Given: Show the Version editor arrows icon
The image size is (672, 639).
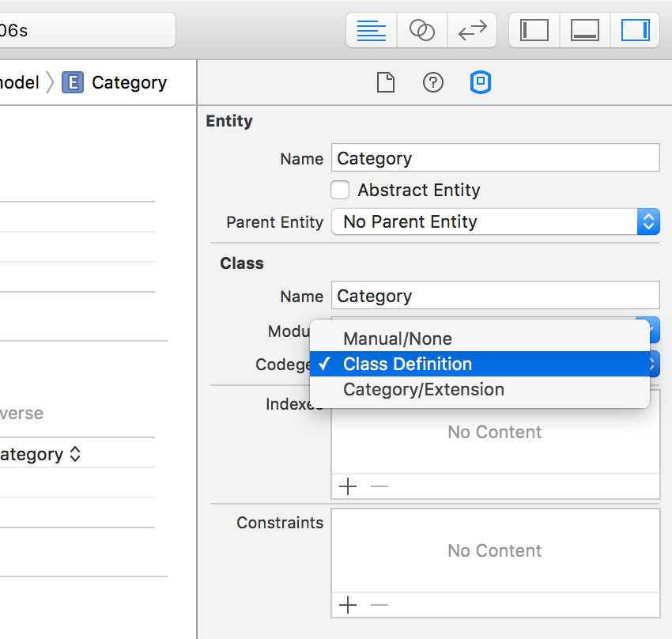Looking at the screenshot, I should coord(472,30).
